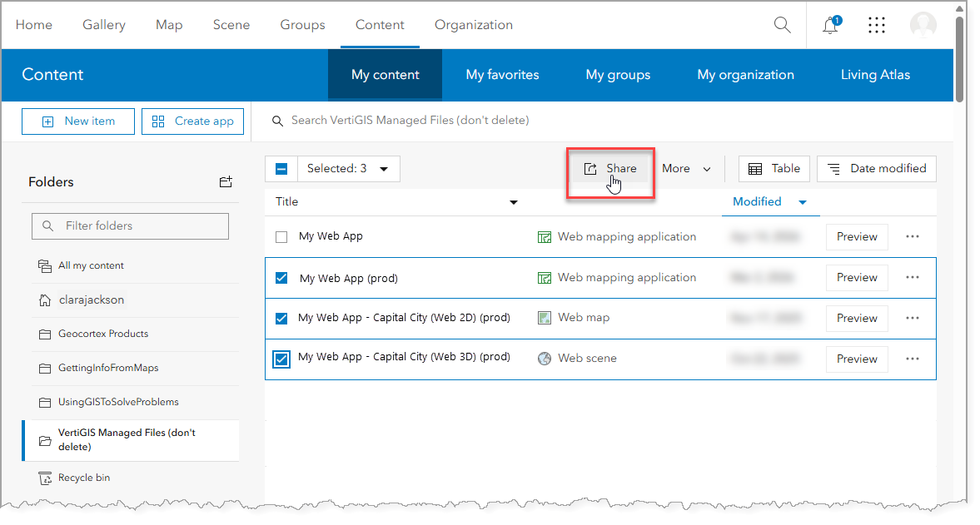
Task: Open the Scene menu item
Action: 231,25
